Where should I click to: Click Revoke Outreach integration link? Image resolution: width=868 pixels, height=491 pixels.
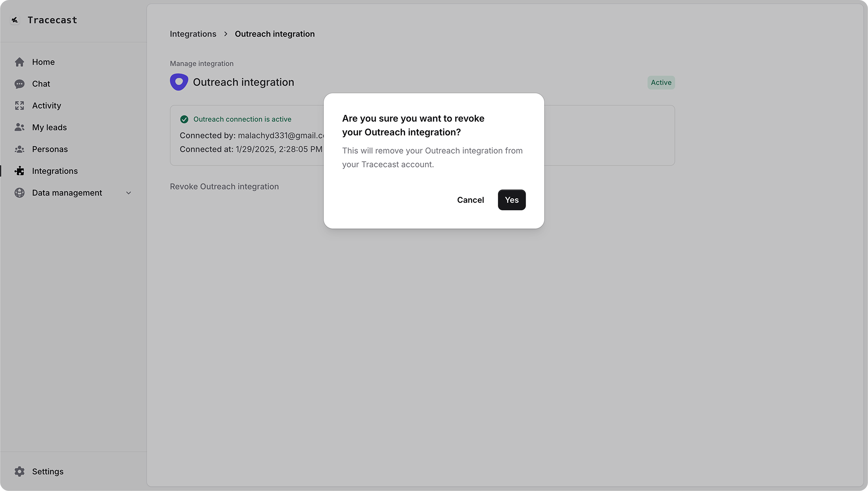pyautogui.click(x=224, y=187)
